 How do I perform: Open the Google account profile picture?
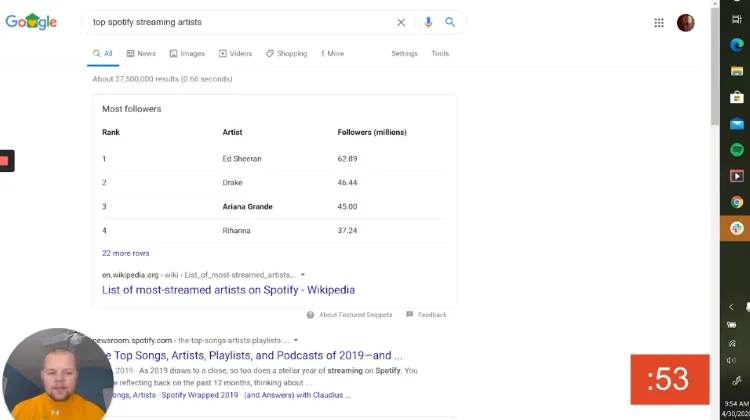pos(685,23)
